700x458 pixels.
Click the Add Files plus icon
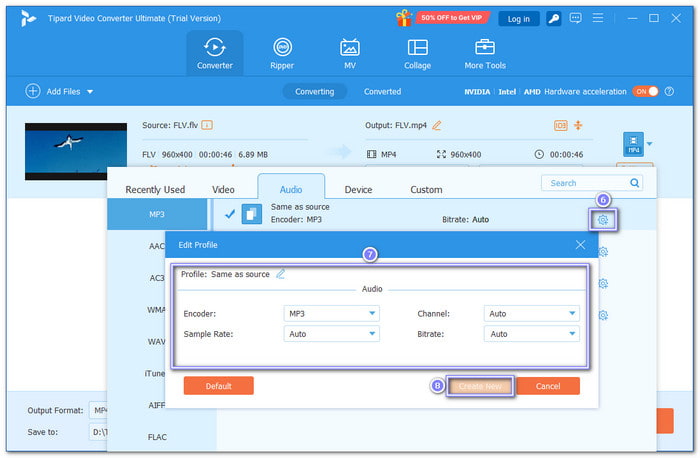(x=33, y=91)
